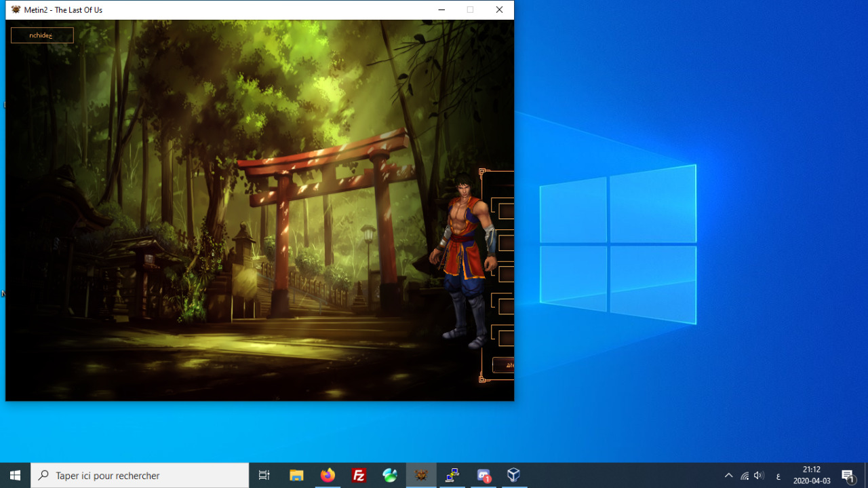868x488 pixels.
Task: Open Task View from the taskbar
Action: tap(264, 475)
